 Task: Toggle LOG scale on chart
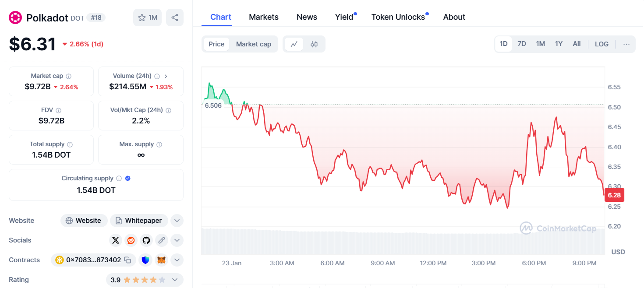602,44
